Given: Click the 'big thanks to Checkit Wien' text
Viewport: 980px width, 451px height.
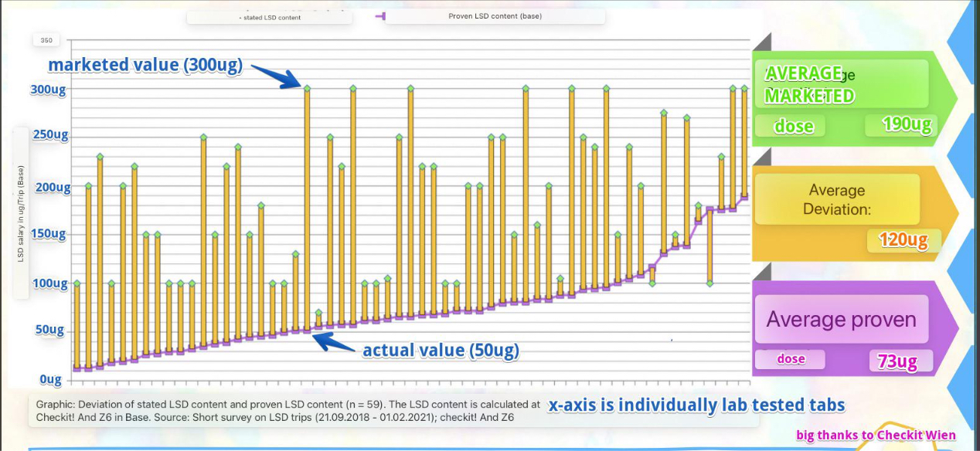Looking at the screenshot, I should click(876, 436).
